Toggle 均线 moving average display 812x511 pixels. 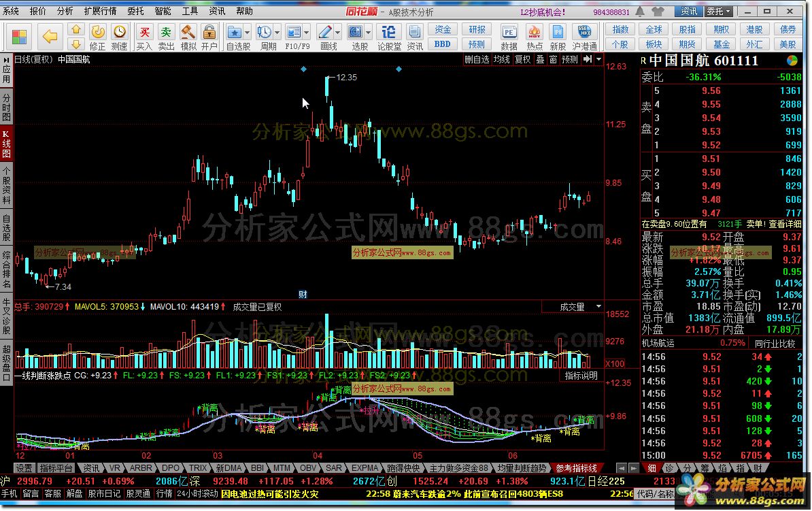[x=501, y=60]
